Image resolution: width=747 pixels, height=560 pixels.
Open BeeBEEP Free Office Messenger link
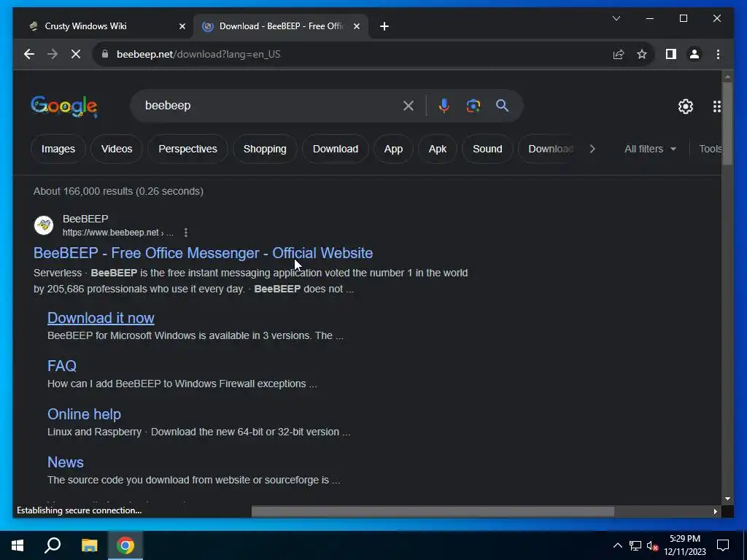203,253
